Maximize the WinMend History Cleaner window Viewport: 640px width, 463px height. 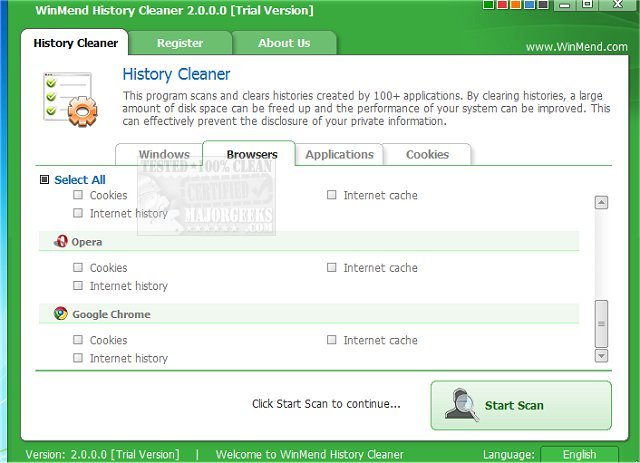pyautogui.click(x=588, y=4)
